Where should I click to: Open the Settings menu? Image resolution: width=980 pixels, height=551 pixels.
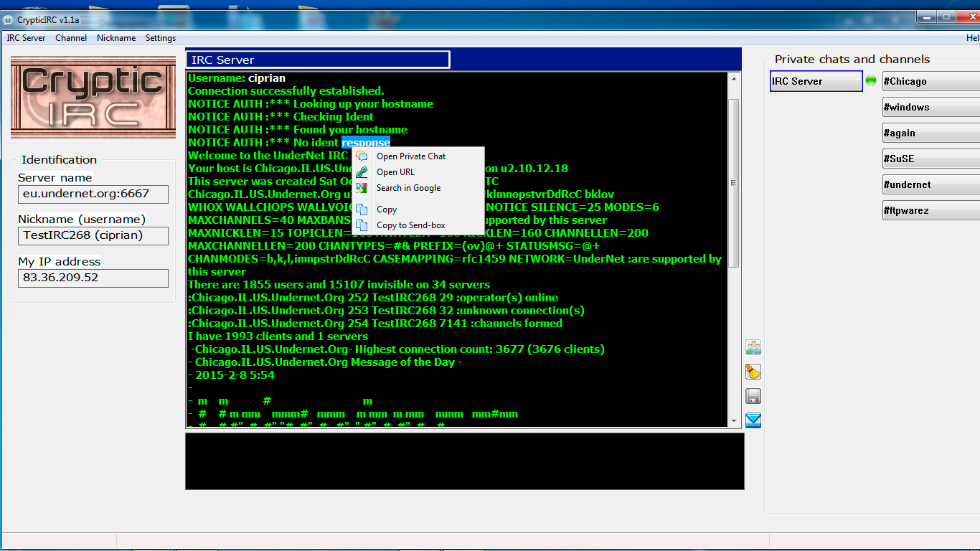(x=161, y=38)
